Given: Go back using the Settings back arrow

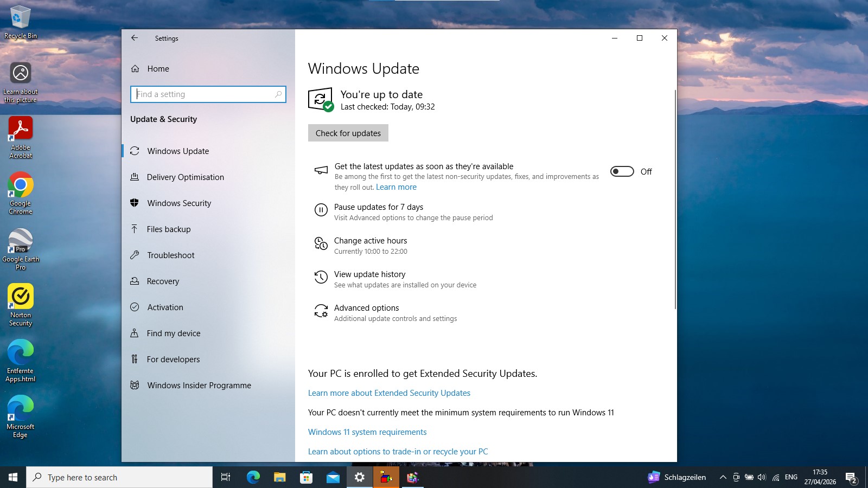Looking at the screenshot, I should [x=135, y=38].
